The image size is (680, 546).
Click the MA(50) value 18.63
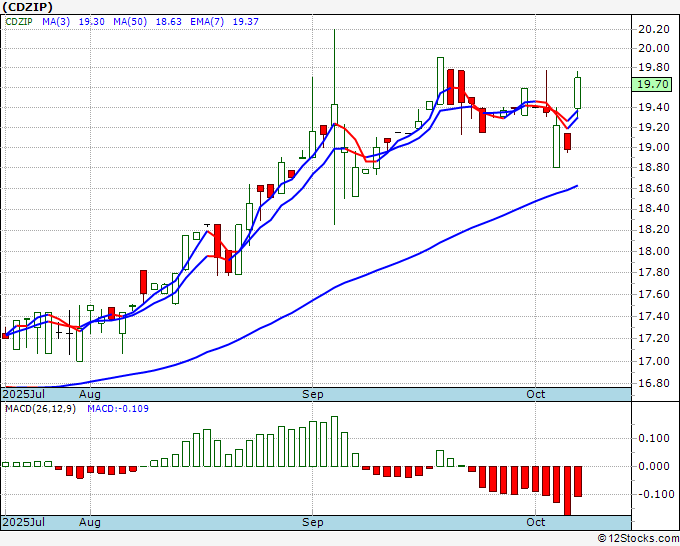[168, 21]
